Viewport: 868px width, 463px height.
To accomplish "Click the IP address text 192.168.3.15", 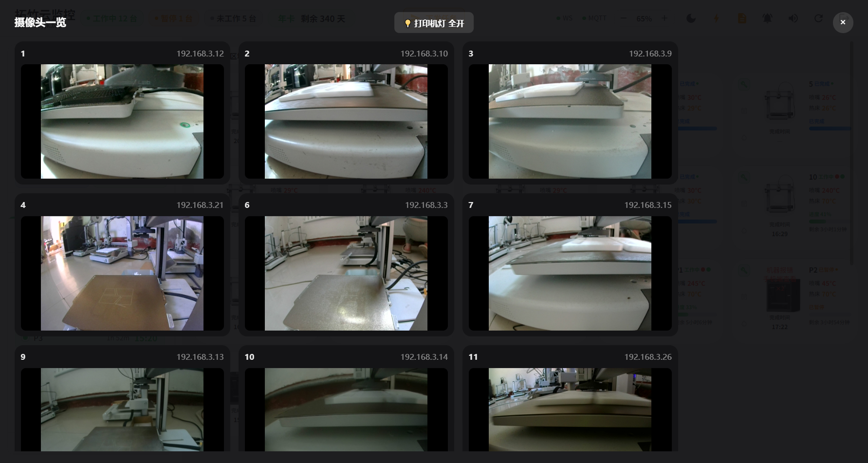I will (648, 205).
